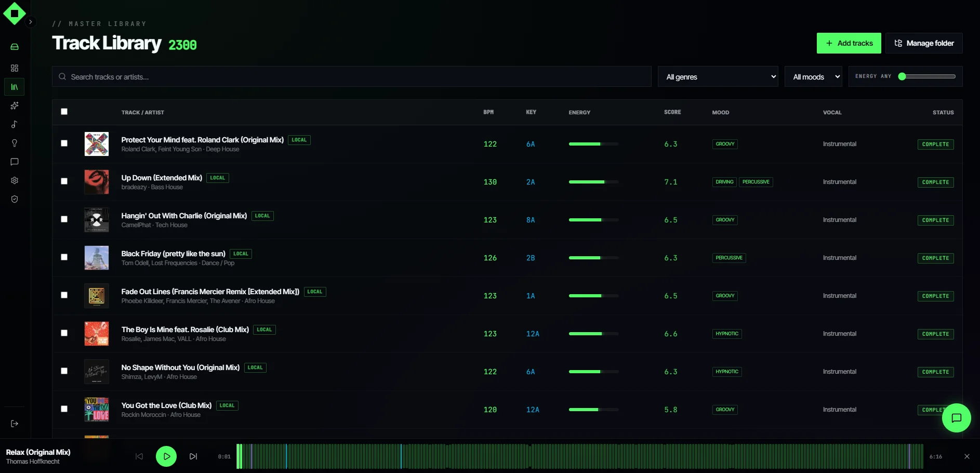Viewport: 980px width, 473px height.
Task: Click LOCAL badge on Up Down track
Action: pyautogui.click(x=218, y=178)
